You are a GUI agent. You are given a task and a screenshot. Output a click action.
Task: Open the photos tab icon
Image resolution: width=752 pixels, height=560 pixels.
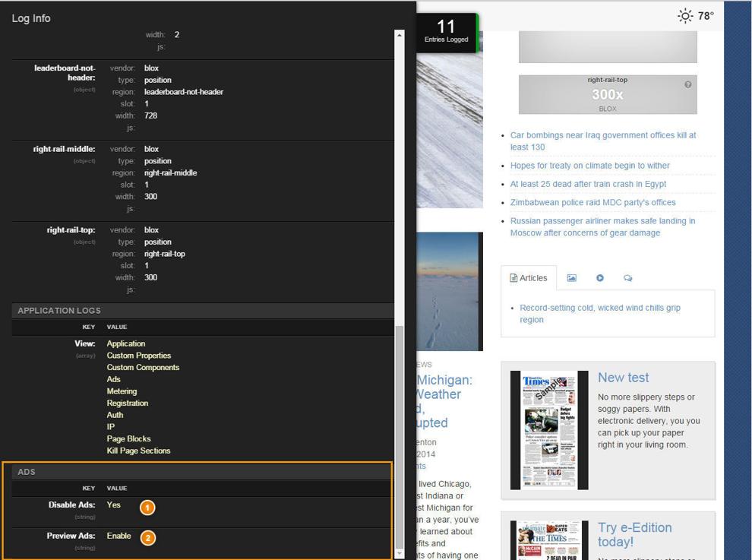click(571, 278)
